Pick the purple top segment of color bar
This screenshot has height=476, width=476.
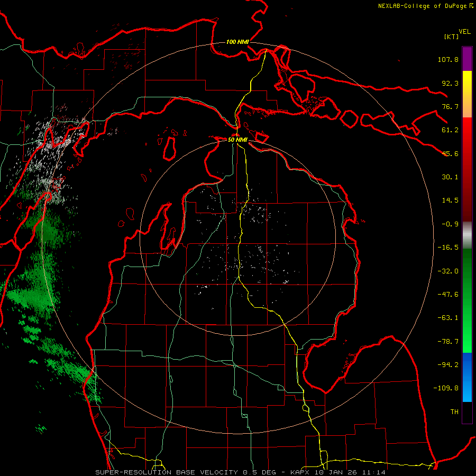(467, 59)
